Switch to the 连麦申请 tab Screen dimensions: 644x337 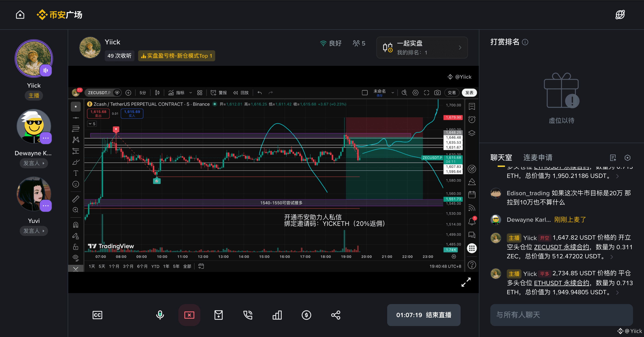538,158
